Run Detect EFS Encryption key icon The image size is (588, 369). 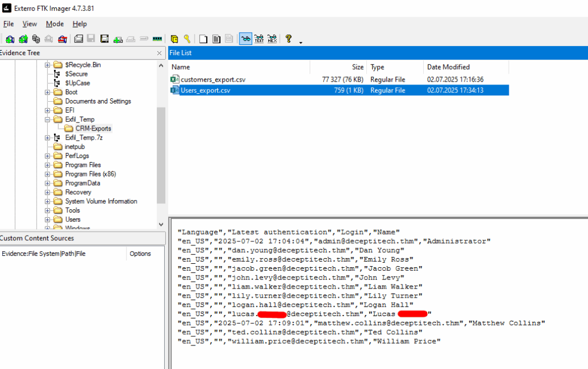click(x=187, y=39)
